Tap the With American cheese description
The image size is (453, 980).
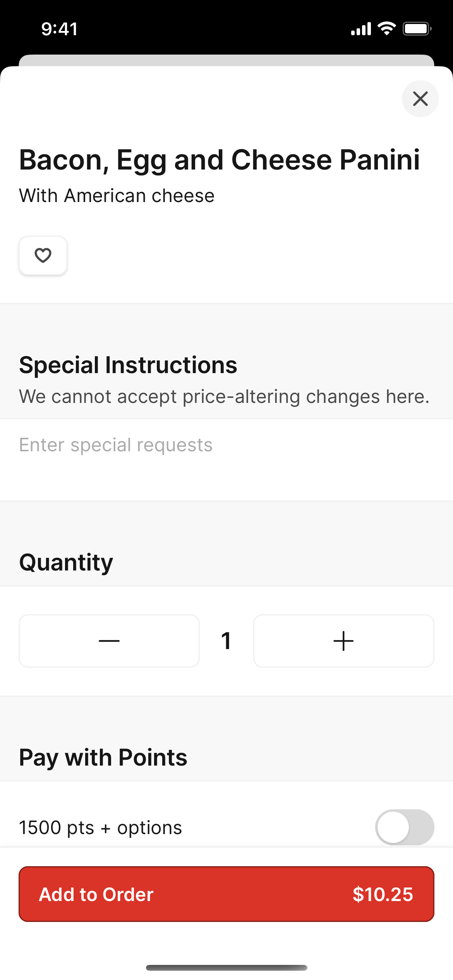(x=117, y=195)
